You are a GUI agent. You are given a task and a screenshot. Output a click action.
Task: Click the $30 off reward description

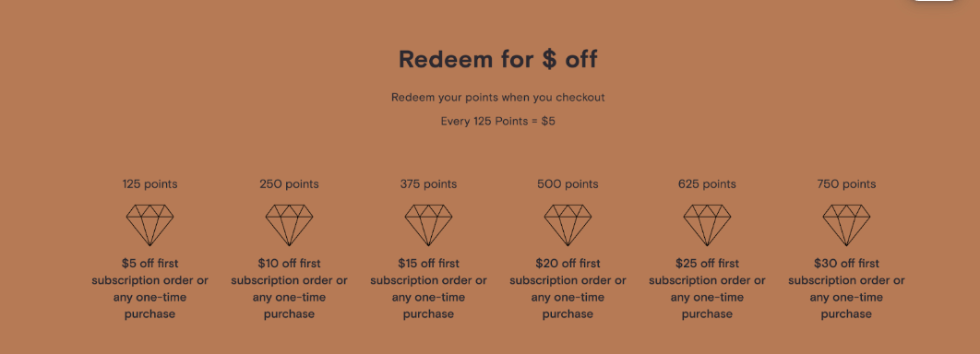coord(846,289)
